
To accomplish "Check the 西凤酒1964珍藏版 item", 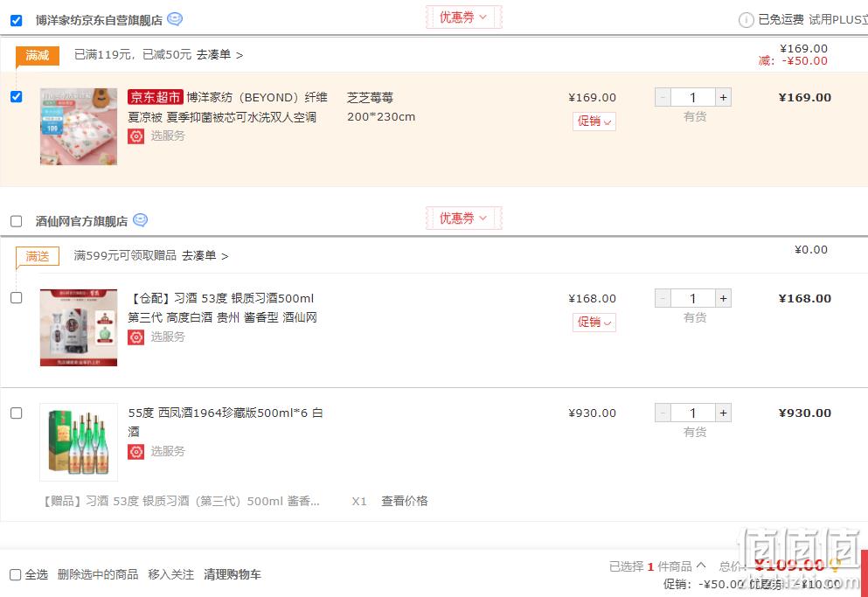I will click(16, 413).
